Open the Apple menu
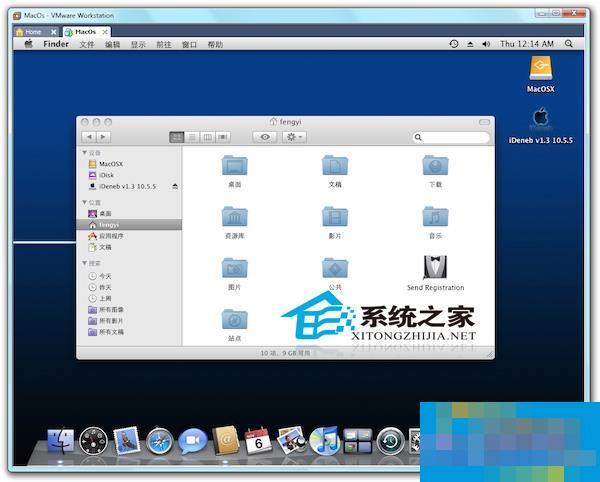The image size is (600, 482). pyautogui.click(x=29, y=44)
